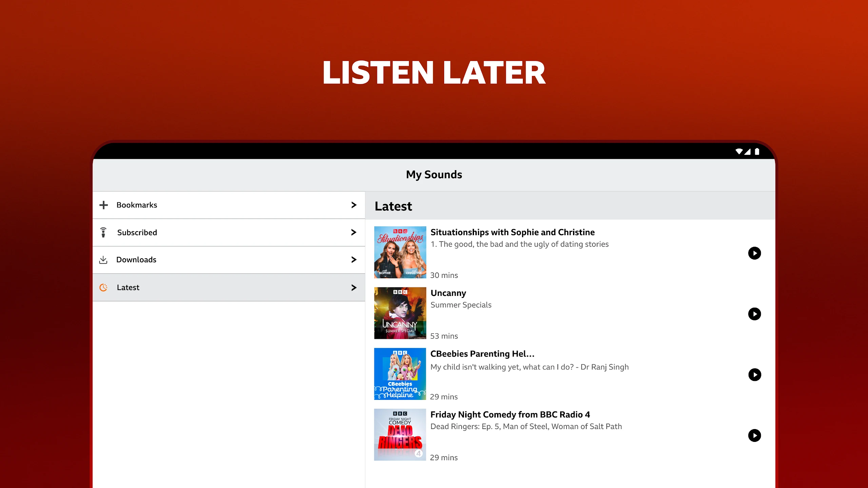Play the CBeebies Parenting Helpline episode
The image size is (868, 488).
pyautogui.click(x=754, y=375)
